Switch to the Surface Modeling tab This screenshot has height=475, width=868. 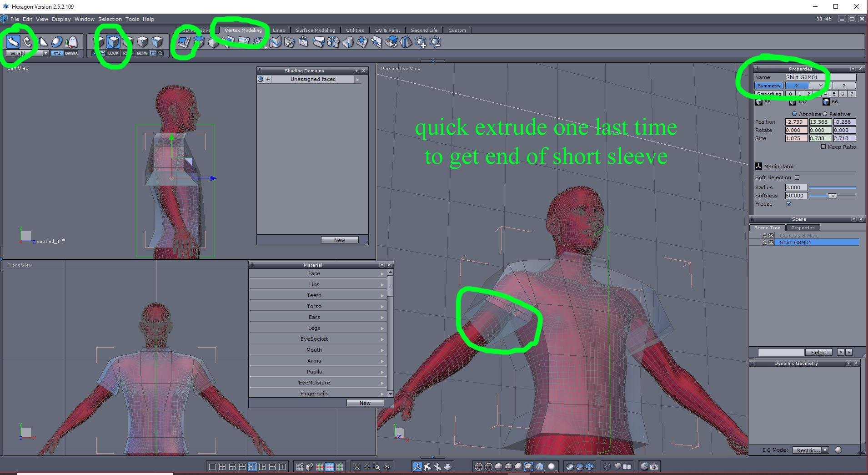click(316, 30)
